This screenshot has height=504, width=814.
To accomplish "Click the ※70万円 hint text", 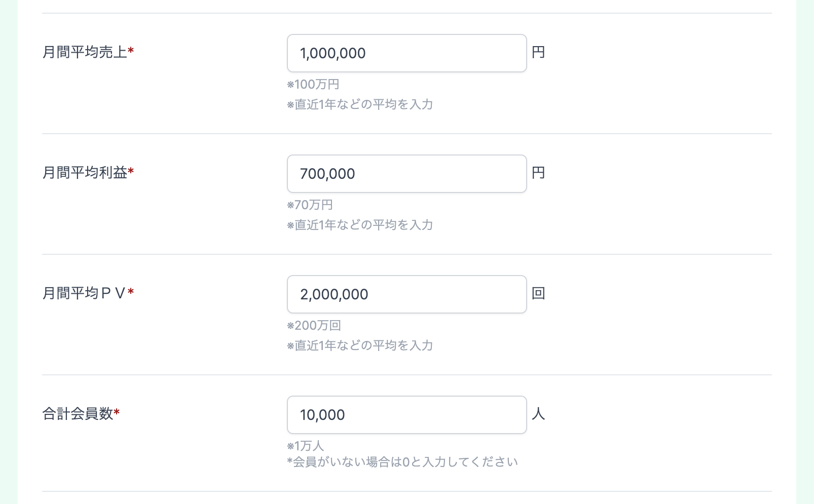I will 310,205.
